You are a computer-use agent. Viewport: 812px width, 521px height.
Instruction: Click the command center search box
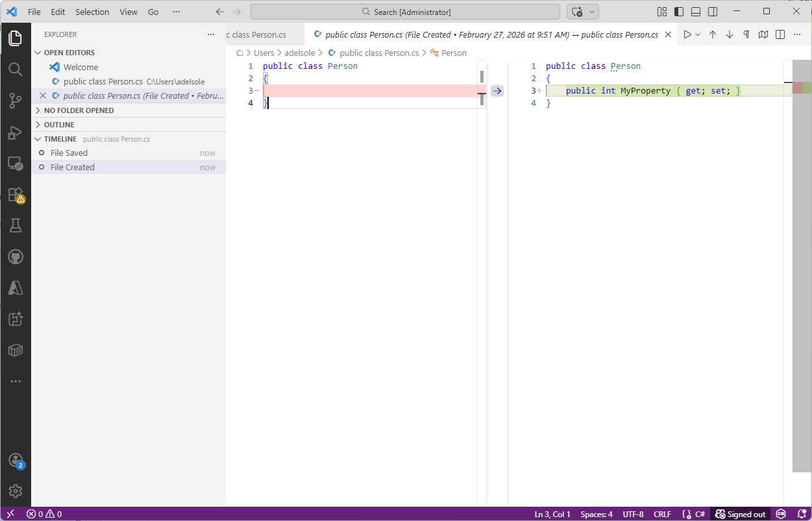point(405,12)
